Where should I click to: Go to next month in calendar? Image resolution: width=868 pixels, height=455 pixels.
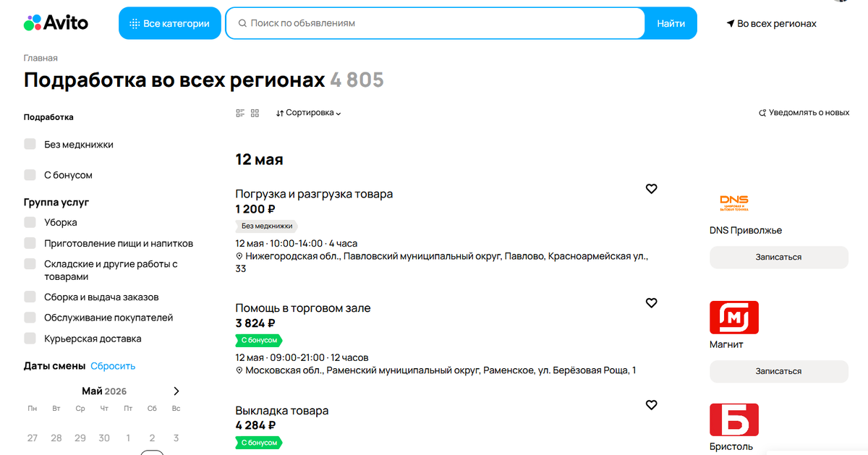[176, 391]
